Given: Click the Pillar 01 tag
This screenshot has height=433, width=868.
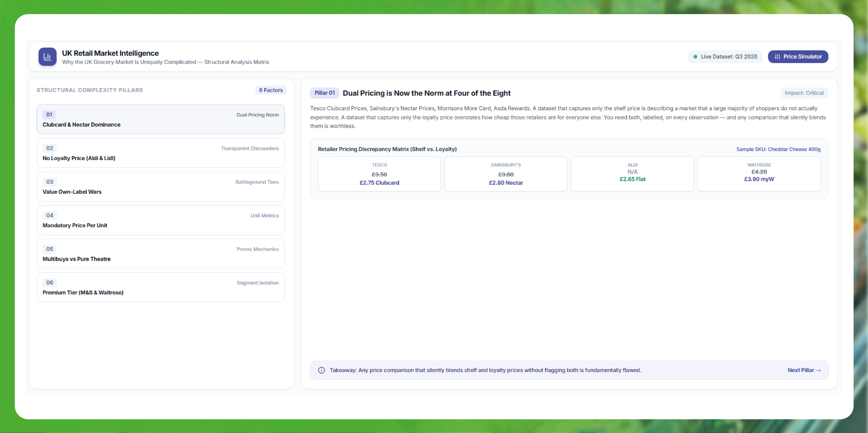Looking at the screenshot, I should point(325,93).
